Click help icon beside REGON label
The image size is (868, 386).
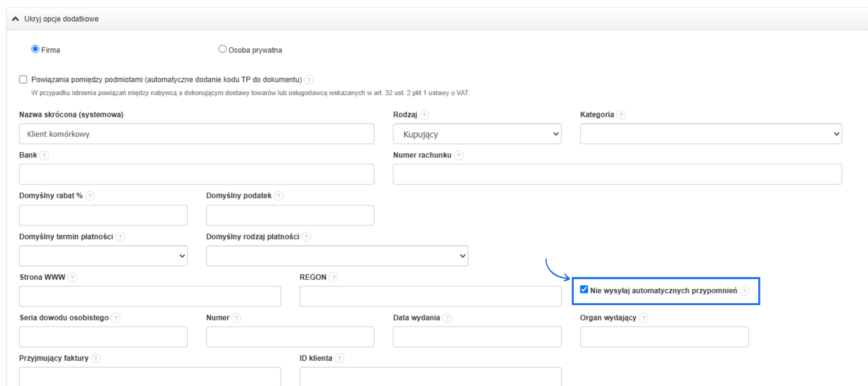click(x=333, y=278)
